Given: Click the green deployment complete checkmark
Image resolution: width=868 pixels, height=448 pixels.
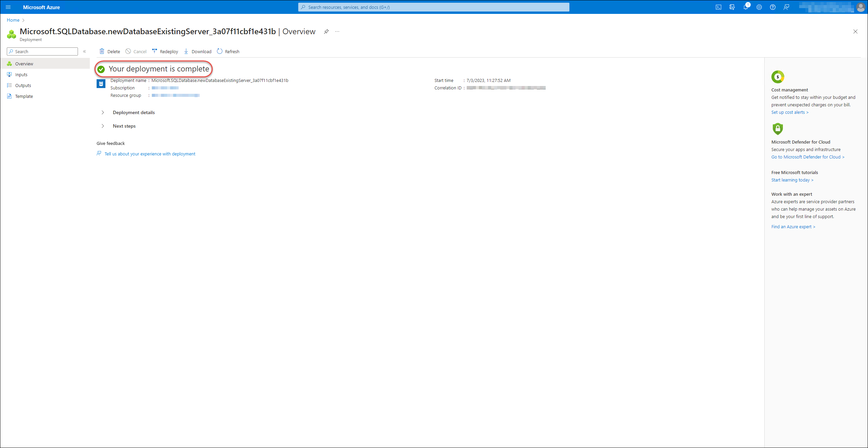Looking at the screenshot, I should click(x=101, y=69).
